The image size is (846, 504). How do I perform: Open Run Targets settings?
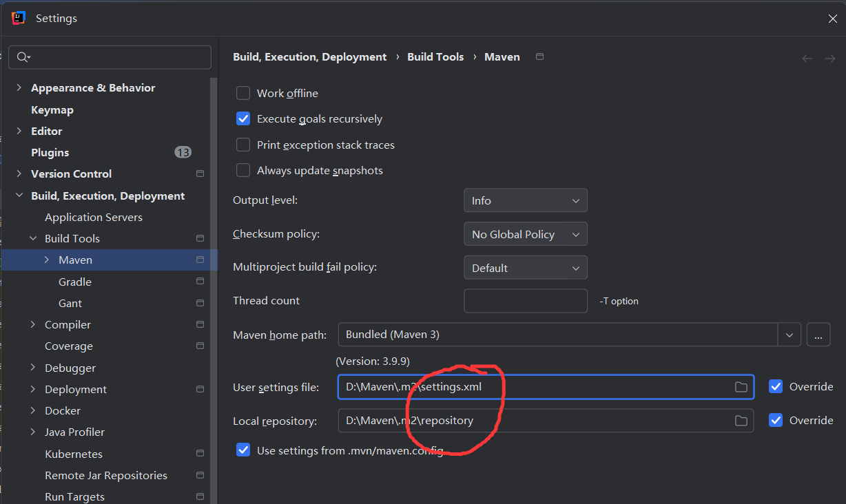pyautogui.click(x=75, y=496)
